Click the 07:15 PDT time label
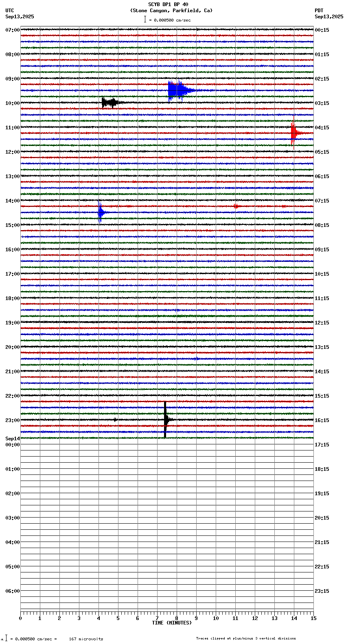Screen dimensions: 346x644 click(x=322, y=200)
